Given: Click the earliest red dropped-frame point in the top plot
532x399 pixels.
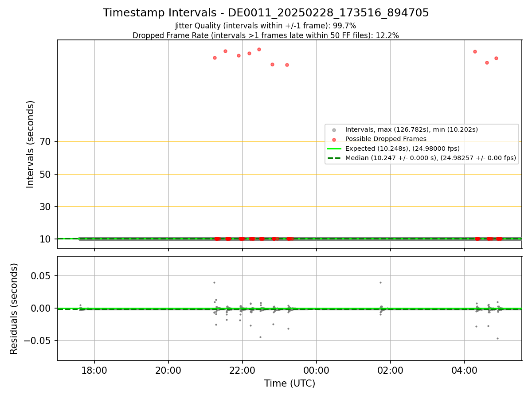Looking at the screenshot, I should point(215,58).
